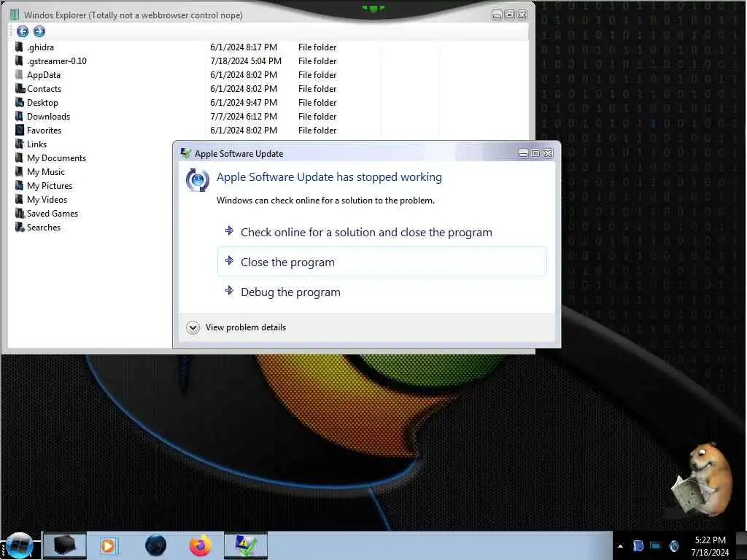Select the .gstreamer-0.10 folder icon
Viewport: 747px width, 560px height.
tap(19, 61)
